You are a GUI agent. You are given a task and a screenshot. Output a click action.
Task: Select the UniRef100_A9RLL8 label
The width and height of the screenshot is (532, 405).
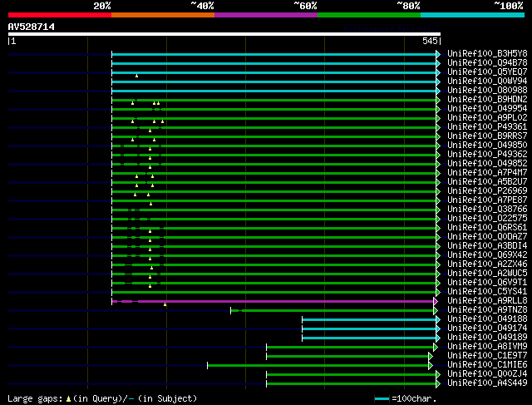pyautogui.click(x=487, y=301)
